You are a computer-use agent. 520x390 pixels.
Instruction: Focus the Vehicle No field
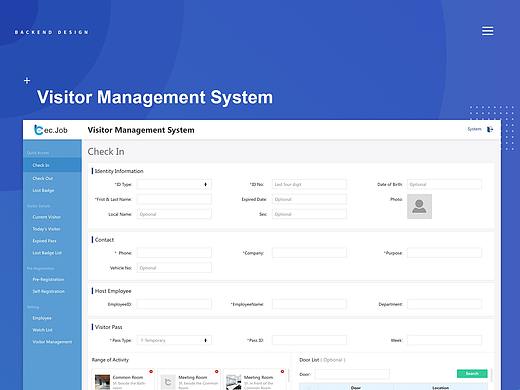pyautogui.click(x=174, y=268)
